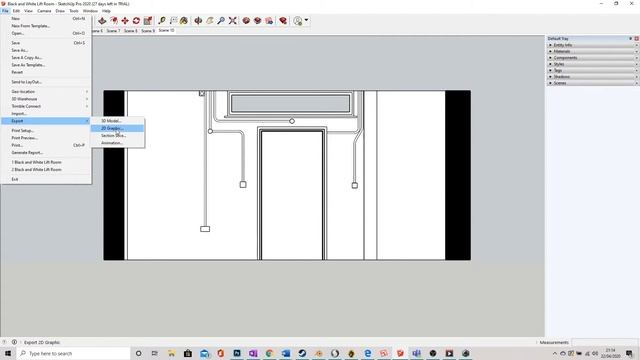Open the Camera menu
The image size is (640, 360).
pyautogui.click(x=44, y=11)
